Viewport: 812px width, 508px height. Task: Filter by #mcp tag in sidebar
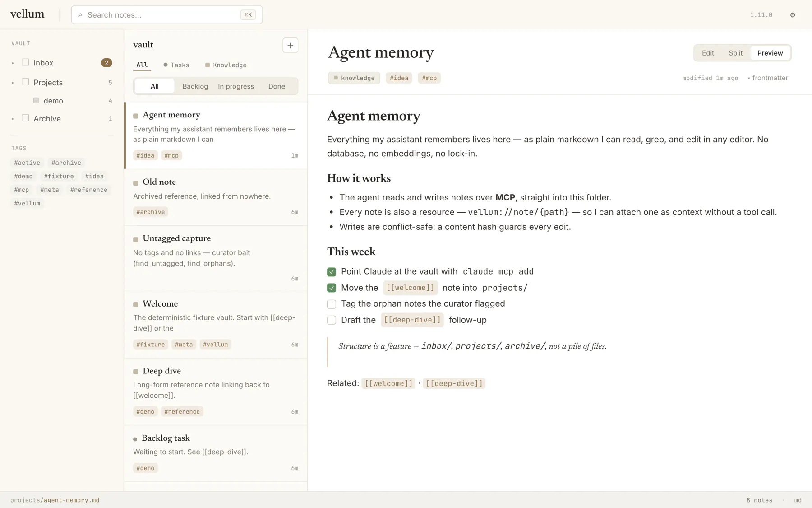21,190
